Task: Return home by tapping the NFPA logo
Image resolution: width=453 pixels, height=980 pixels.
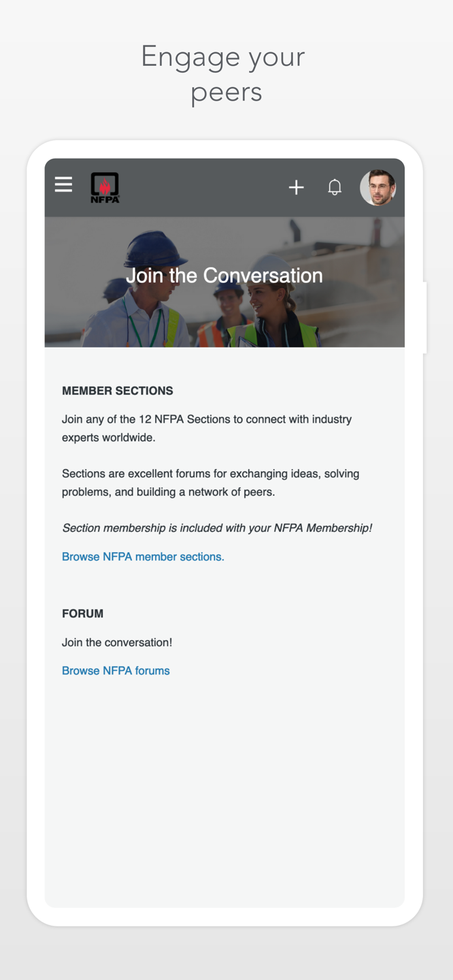Action: (104, 187)
